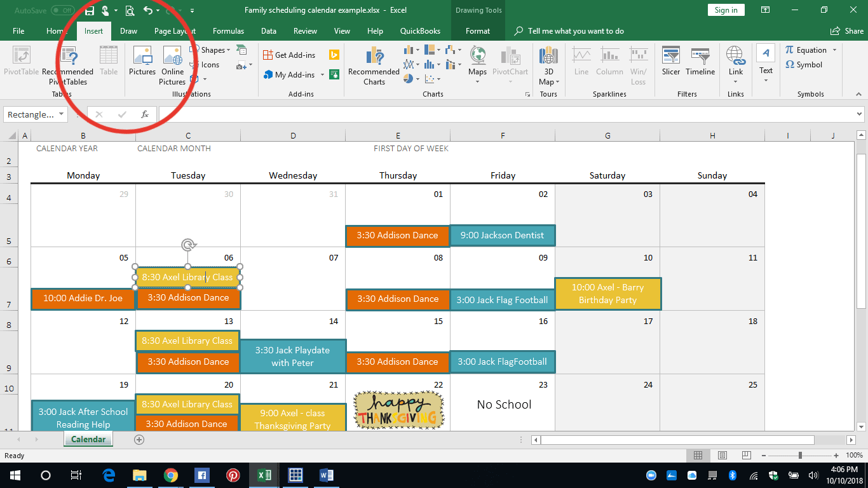Screen dimensions: 868x488
Task: Click the zoom slider handle in status bar
Action: (800, 456)
